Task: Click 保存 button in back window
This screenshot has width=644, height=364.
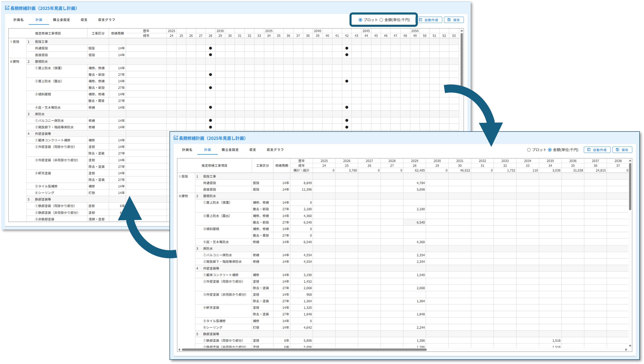Action: 454,20
